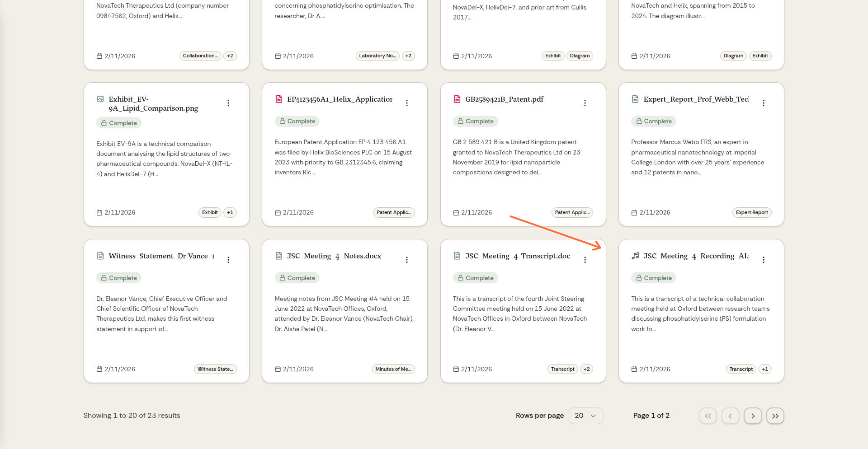868x449 pixels.
Task: Expand the +2 tags on JSC_Meeting_4_Transcript card
Action: pyautogui.click(x=586, y=369)
